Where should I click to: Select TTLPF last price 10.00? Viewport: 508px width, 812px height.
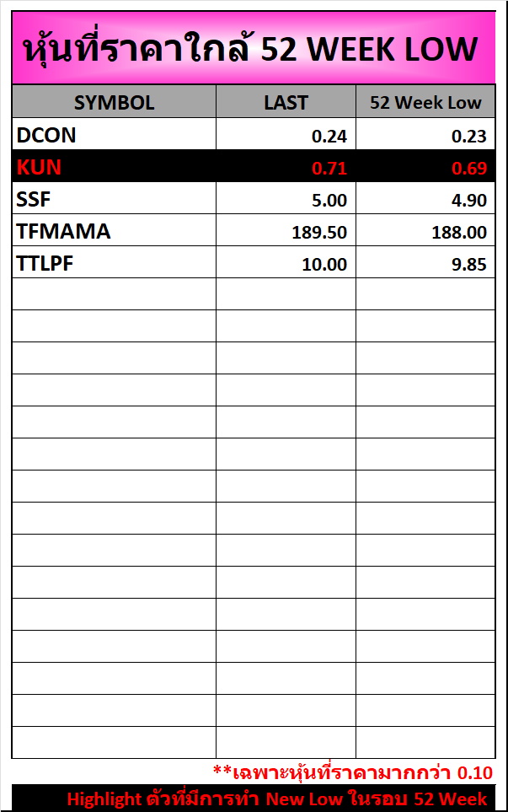(324, 264)
